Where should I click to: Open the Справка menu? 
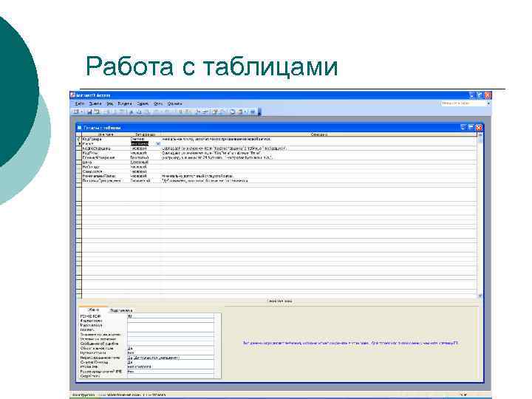[x=174, y=103]
